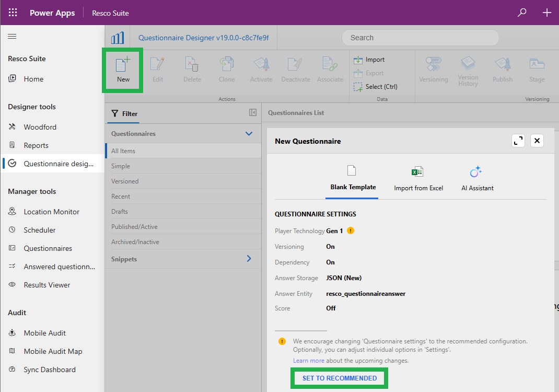
Task: Open the Power Apps app launcher grid
Action: 13,13
